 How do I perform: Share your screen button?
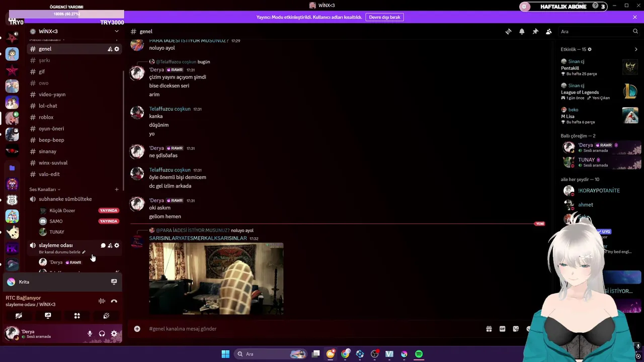click(48, 316)
